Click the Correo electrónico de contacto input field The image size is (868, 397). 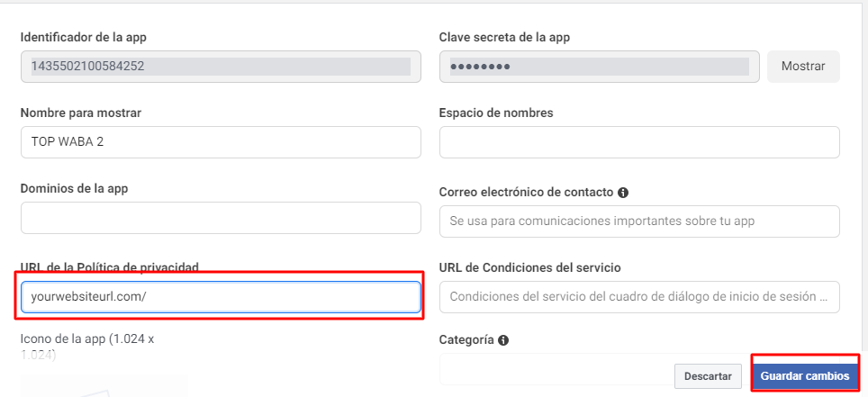tap(639, 221)
